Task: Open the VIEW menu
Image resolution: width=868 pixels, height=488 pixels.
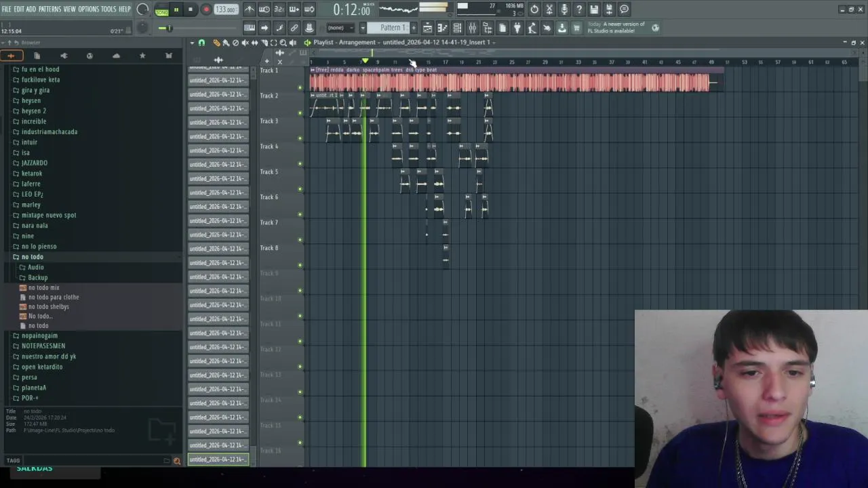Action: click(x=70, y=9)
